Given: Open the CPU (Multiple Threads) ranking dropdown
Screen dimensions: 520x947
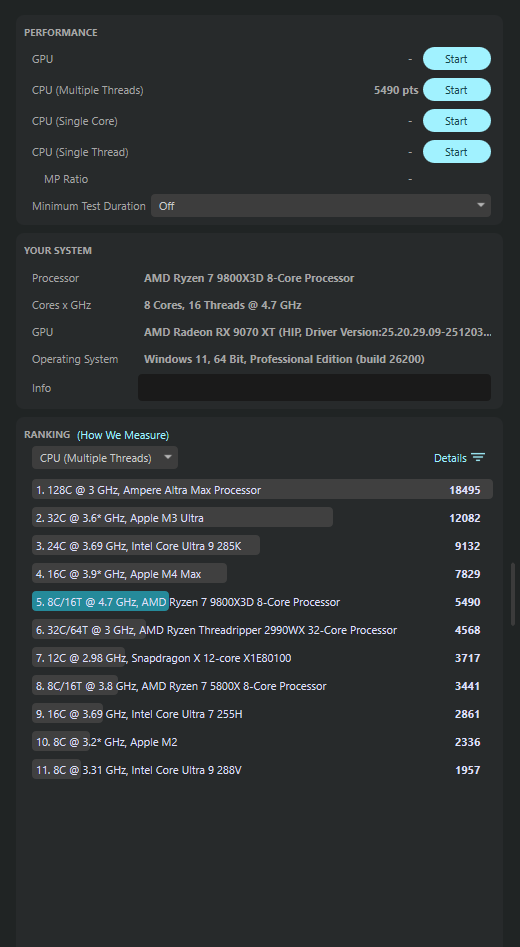Looking at the screenshot, I should pyautogui.click(x=104, y=457).
